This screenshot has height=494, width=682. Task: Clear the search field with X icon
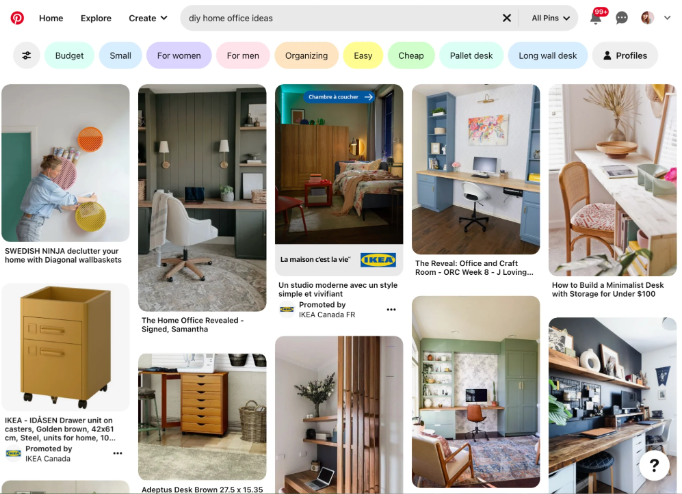click(x=507, y=18)
